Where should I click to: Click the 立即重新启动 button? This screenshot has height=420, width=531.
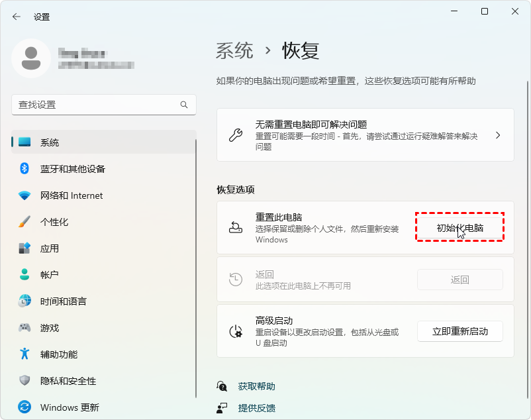pyautogui.click(x=460, y=331)
